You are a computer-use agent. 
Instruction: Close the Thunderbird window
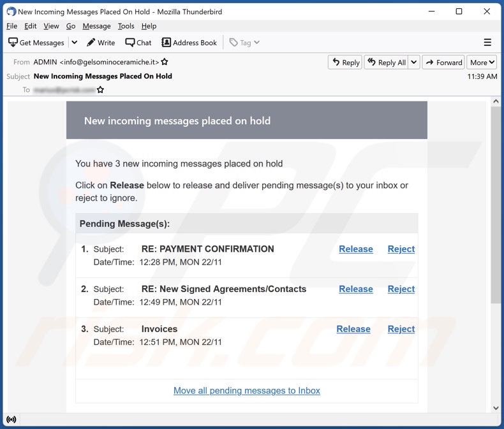[487, 11]
